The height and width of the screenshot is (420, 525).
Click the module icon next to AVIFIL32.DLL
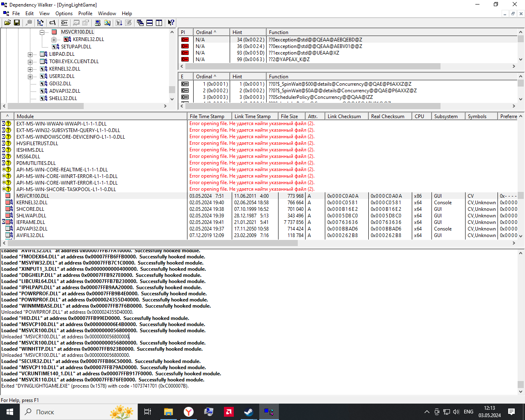click(9, 235)
